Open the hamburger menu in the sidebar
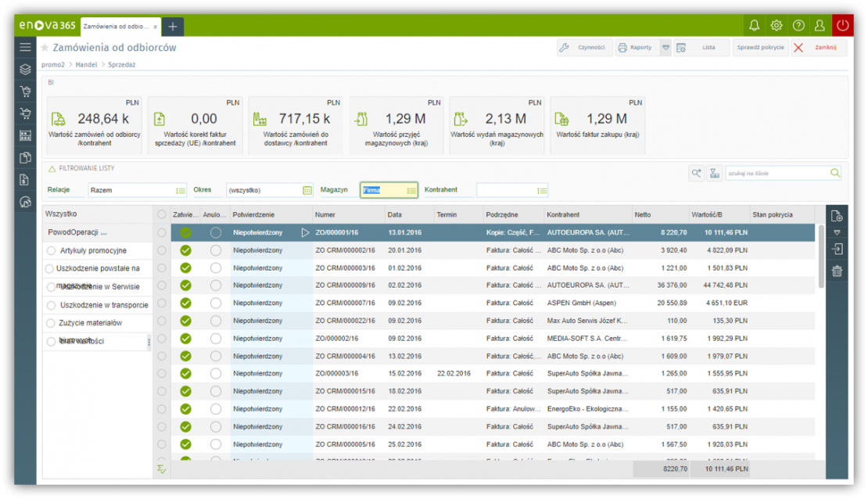 pos(25,47)
